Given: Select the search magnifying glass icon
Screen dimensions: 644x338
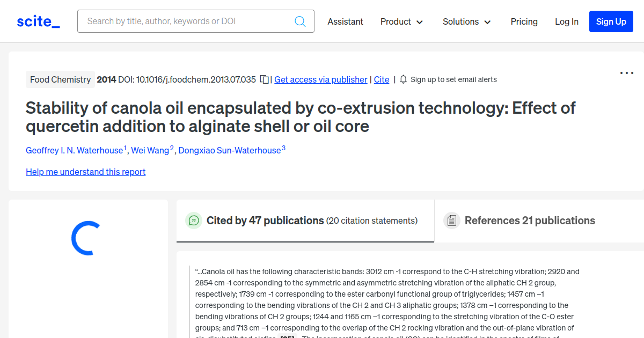Looking at the screenshot, I should coord(300,21).
